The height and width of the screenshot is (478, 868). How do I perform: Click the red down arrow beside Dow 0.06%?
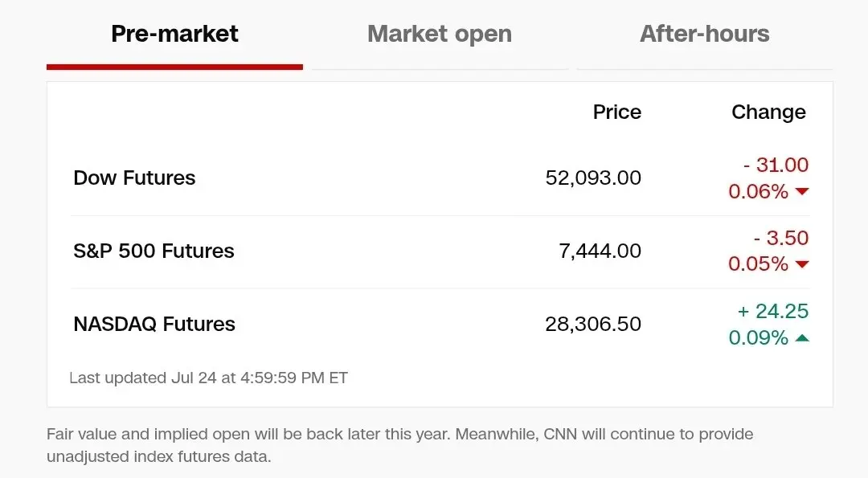point(802,191)
